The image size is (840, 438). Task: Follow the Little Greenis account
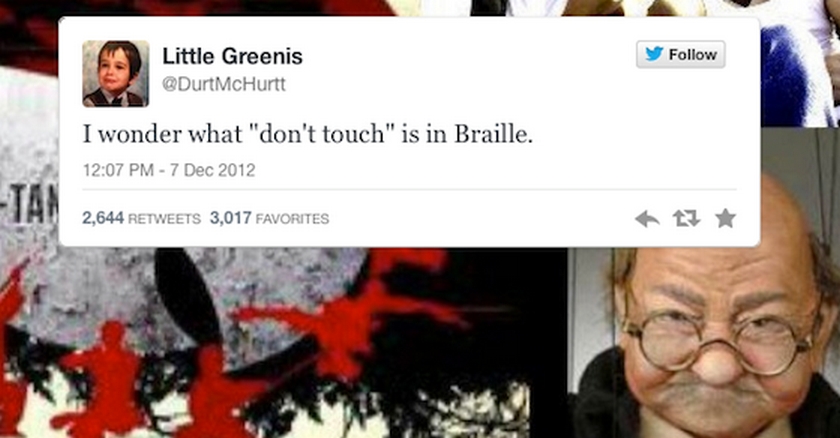[x=680, y=54]
